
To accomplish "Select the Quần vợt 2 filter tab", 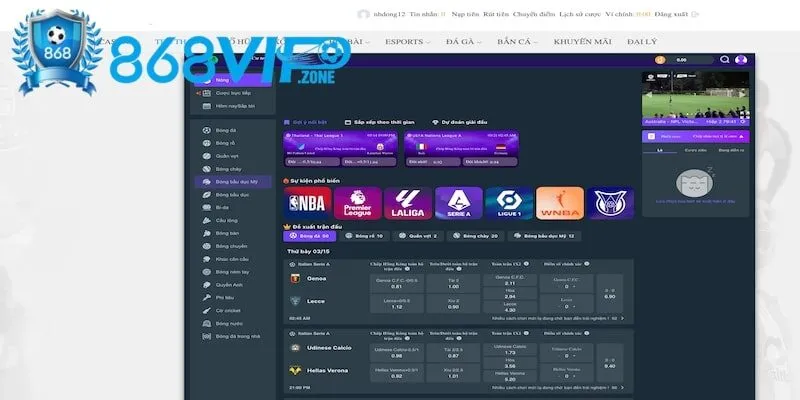I will point(422,236).
